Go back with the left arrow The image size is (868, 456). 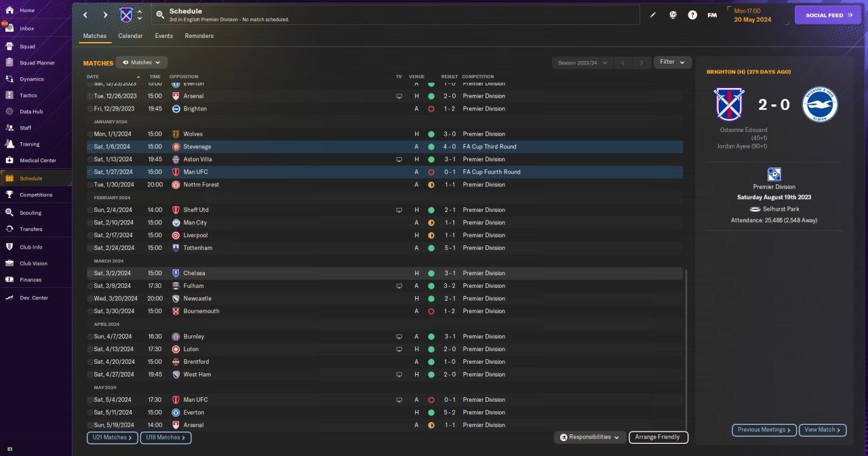click(85, 15)
